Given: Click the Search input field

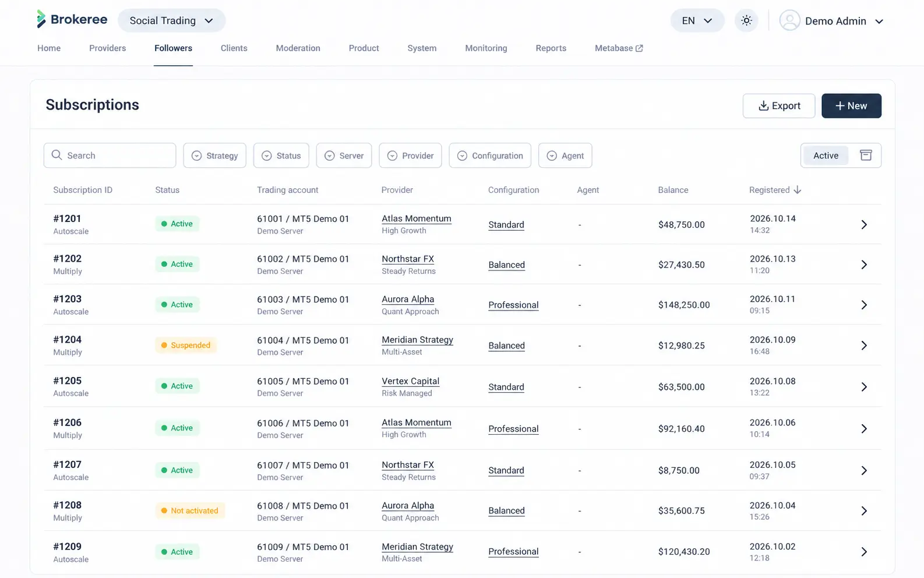Looking at the screenshot, I should [x=110, y=156].
